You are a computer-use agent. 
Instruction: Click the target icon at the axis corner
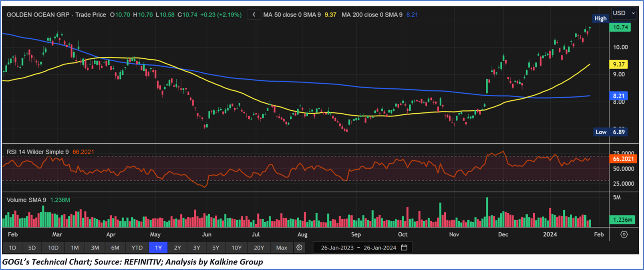[624, 234]
